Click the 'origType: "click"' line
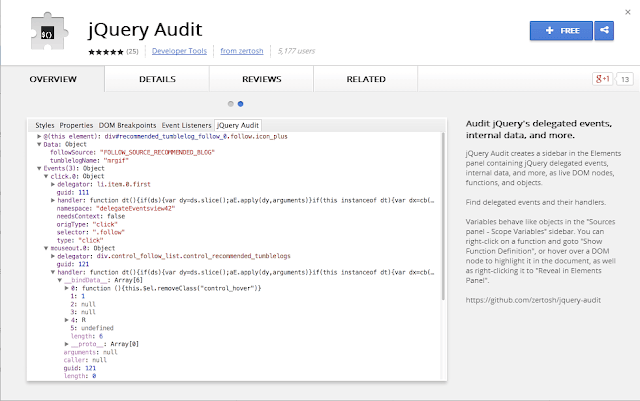 87,224
